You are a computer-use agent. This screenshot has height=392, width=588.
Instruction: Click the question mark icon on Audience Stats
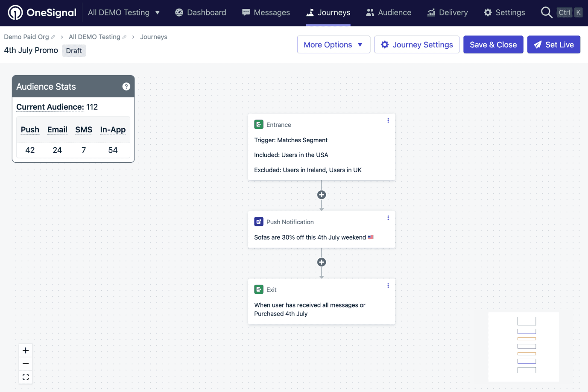point(126,86)
